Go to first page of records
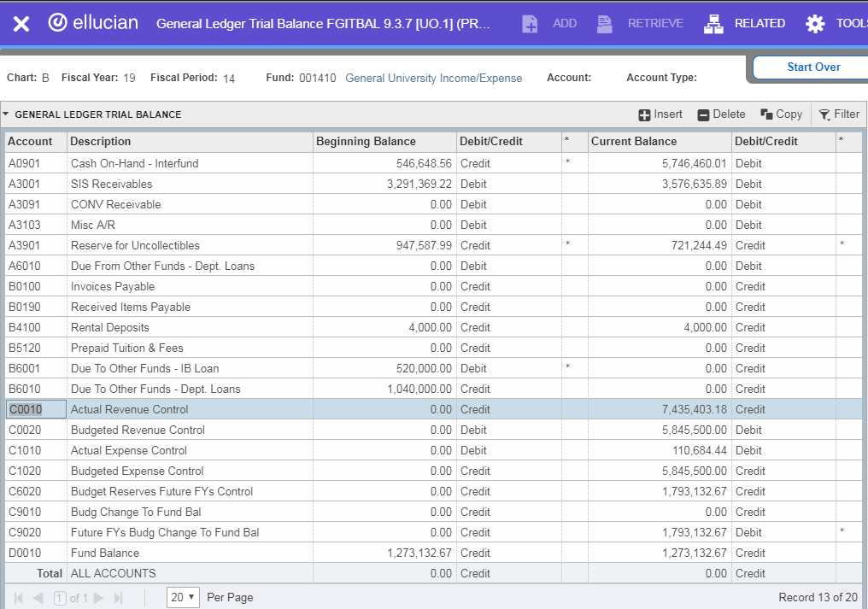The height and width of the screenshot is (609, 868). pos(18,598)
